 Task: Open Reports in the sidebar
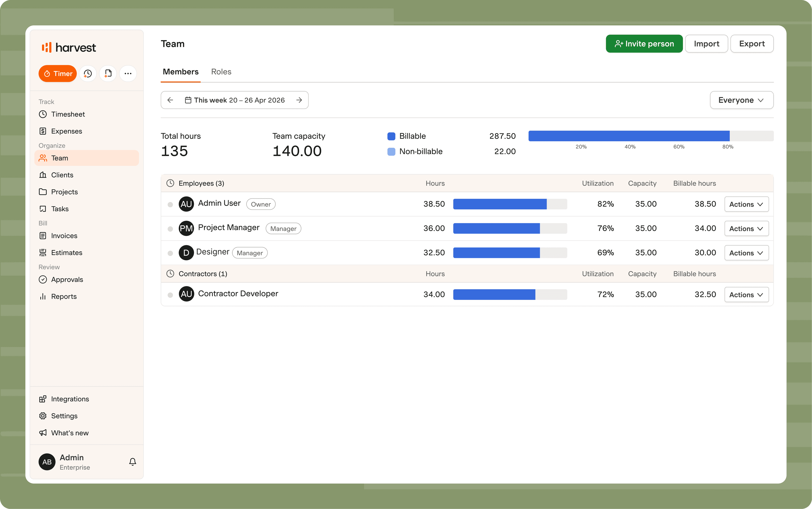(x=87, y=296)
